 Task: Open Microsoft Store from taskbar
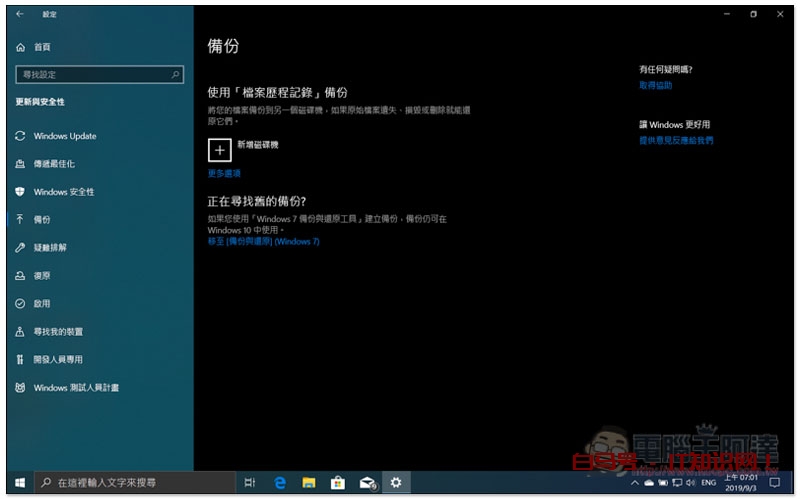pyautogui.click(x=338, y=483)
